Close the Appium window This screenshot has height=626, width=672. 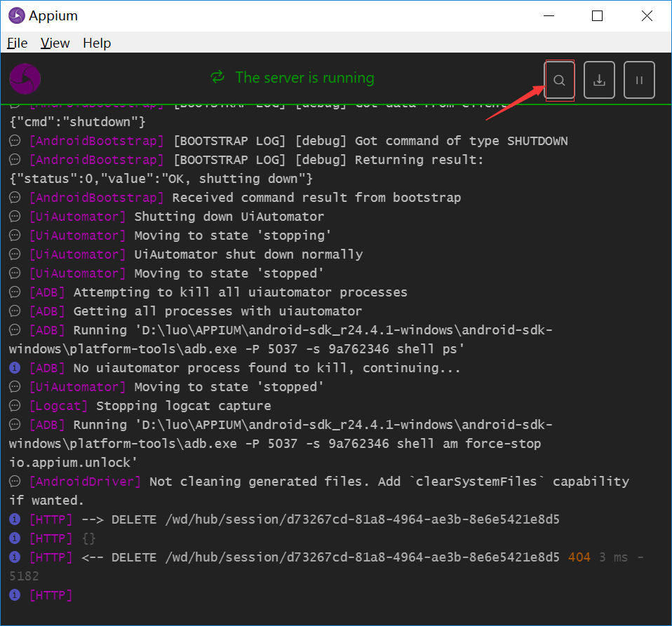647,16
